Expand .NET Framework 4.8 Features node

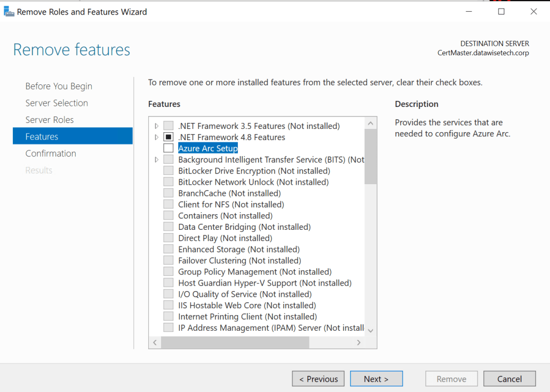[x=157, y=137]
